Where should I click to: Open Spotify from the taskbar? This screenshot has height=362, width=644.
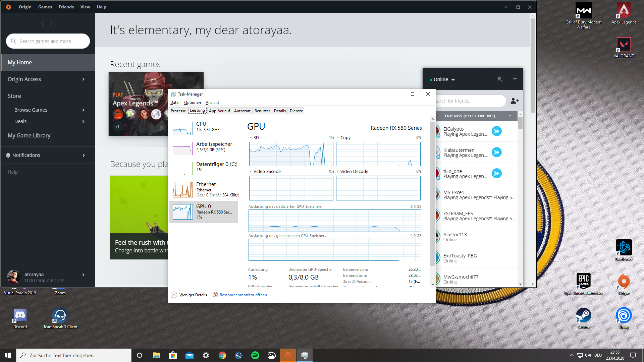[255, 355]
